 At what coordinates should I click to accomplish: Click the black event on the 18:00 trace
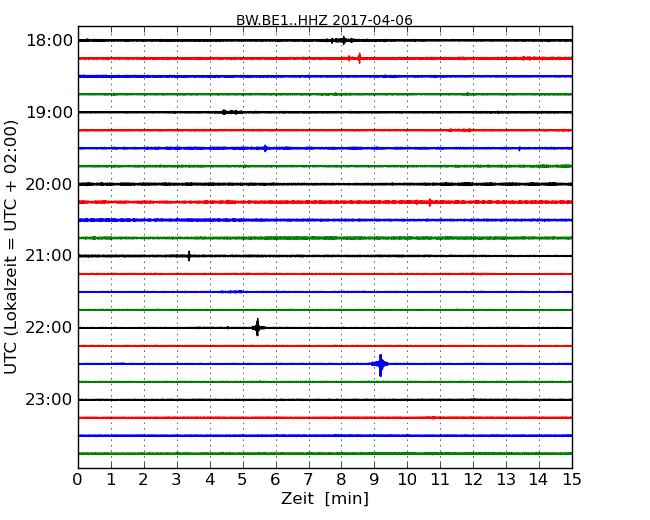tap(342, 40)
